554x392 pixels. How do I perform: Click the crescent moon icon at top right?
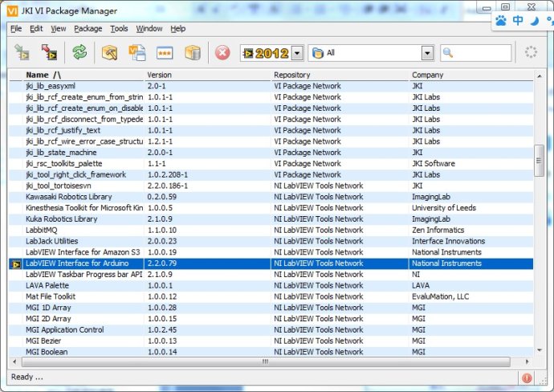(534, 21)
